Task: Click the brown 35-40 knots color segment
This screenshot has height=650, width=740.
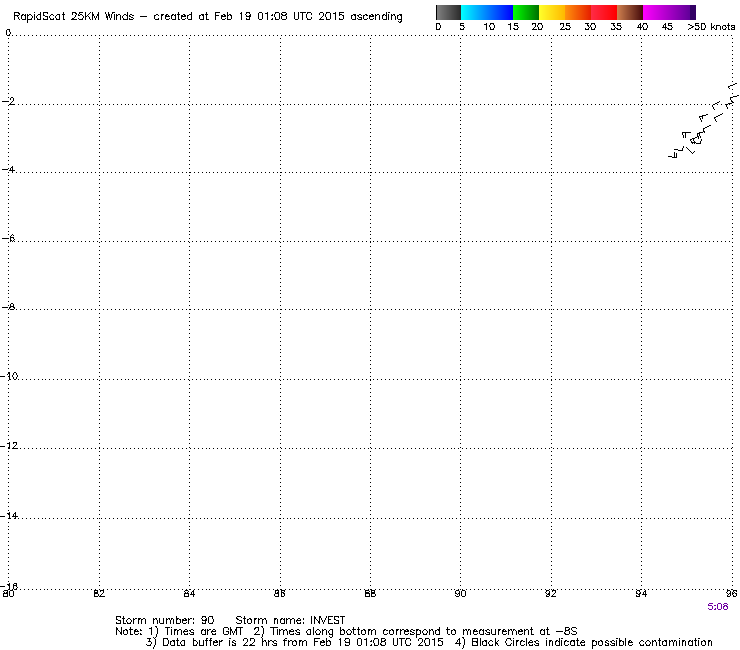Action: (630, 12)
